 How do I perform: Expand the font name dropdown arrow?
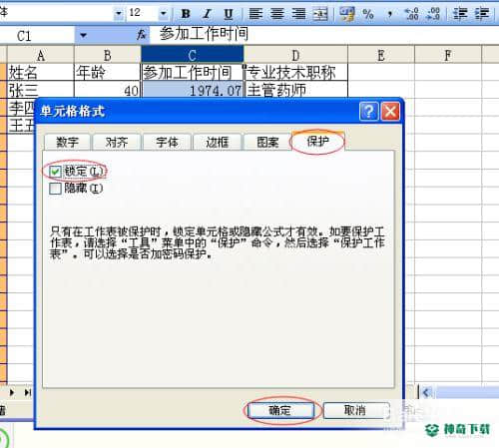[x=118, y=14]
